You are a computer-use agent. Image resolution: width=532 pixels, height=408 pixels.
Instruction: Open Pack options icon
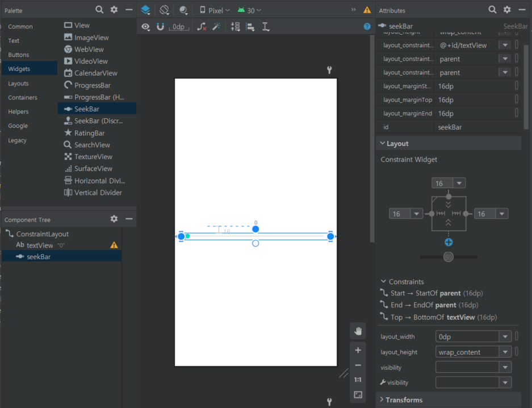(x=236, y=27)
